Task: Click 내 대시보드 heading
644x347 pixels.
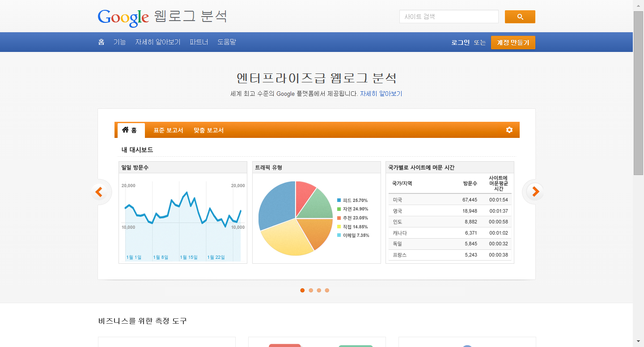Action: click(137, 150)
